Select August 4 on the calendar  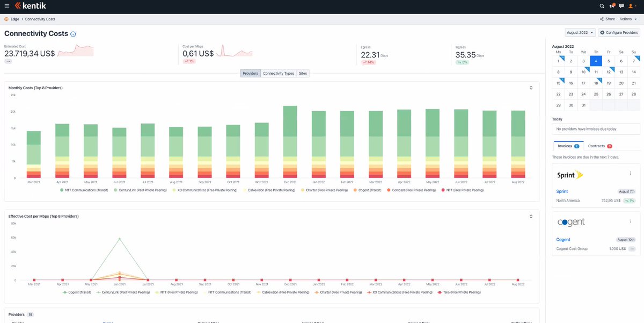point(596,61)
